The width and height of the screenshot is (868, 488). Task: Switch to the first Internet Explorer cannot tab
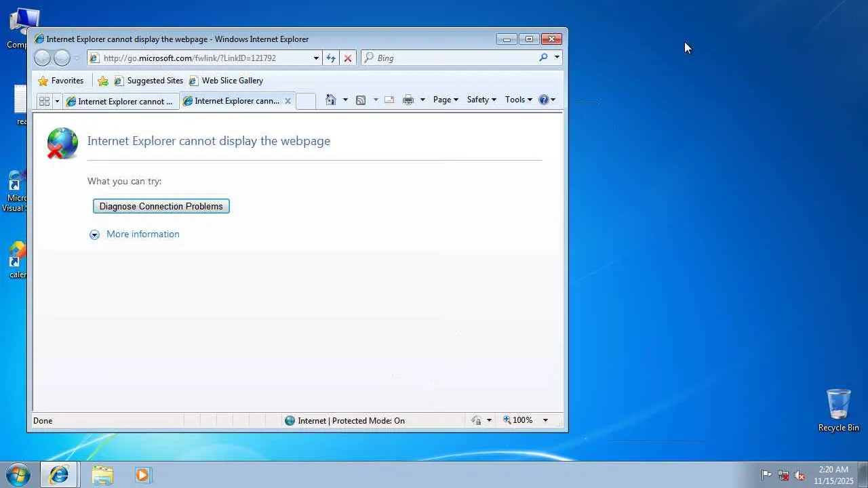(x=120, y=101)
